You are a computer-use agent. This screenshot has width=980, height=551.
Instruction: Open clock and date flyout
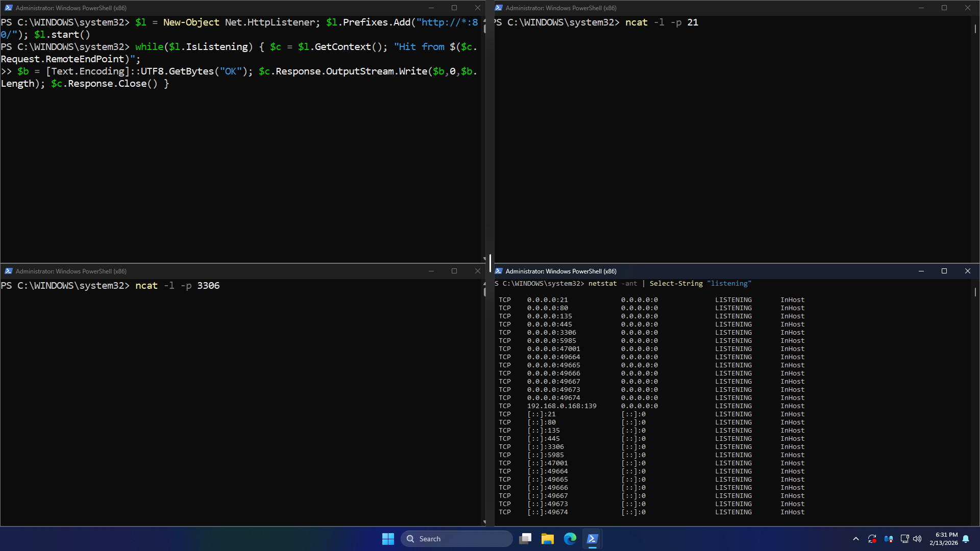click(943, 539)
